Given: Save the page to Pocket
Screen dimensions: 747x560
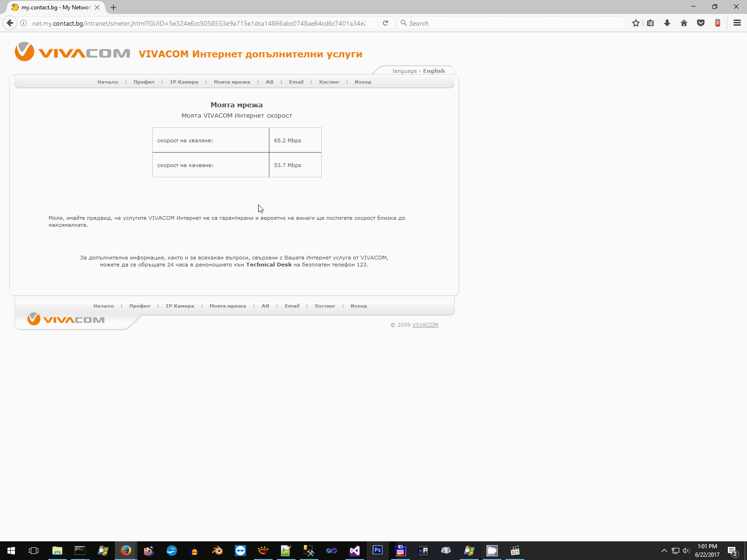Looking at the screenshot, I should pos(701,23).
